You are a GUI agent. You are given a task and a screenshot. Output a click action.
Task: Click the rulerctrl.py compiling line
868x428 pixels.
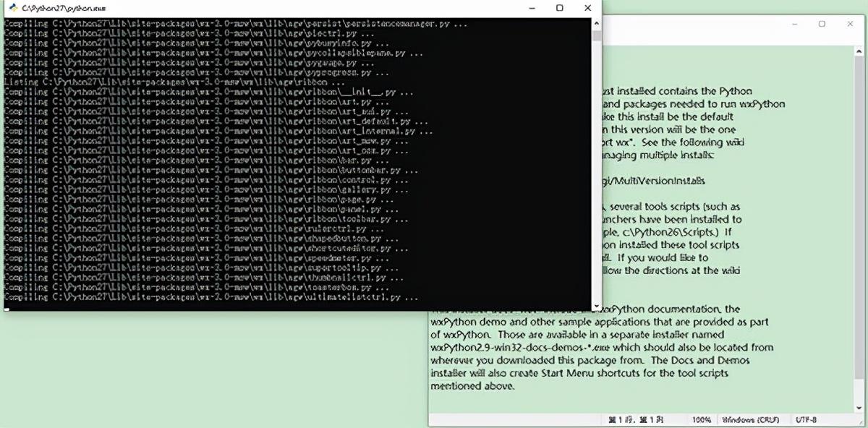(193, 229)
